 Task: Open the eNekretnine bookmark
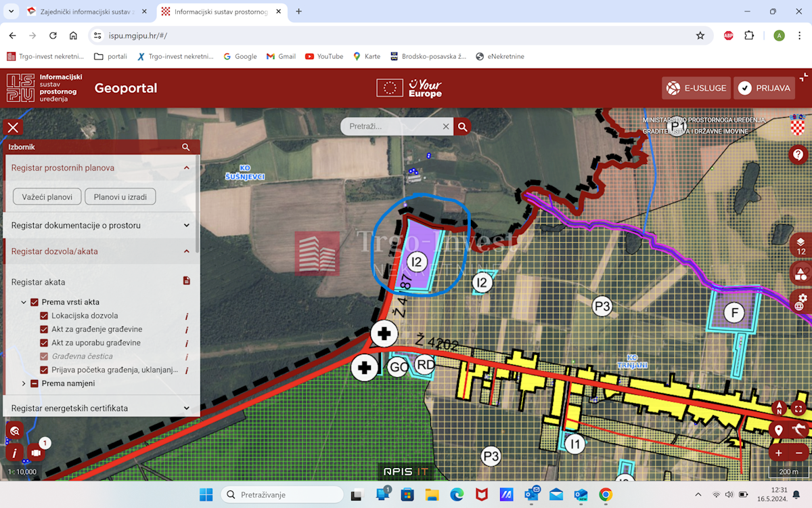pos(500,56)
